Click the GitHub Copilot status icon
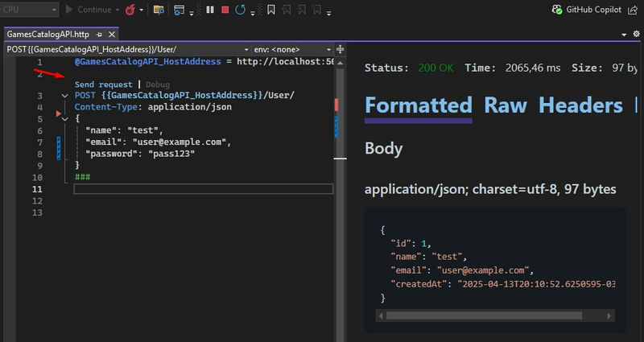644x342 pixels. 557,10
